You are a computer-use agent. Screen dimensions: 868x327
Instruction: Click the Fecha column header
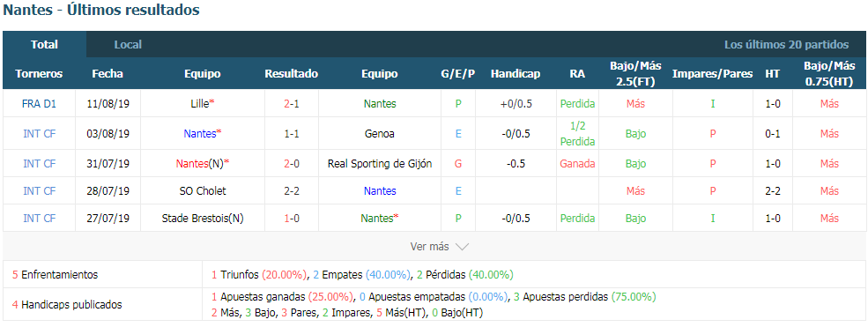(108, 73)
